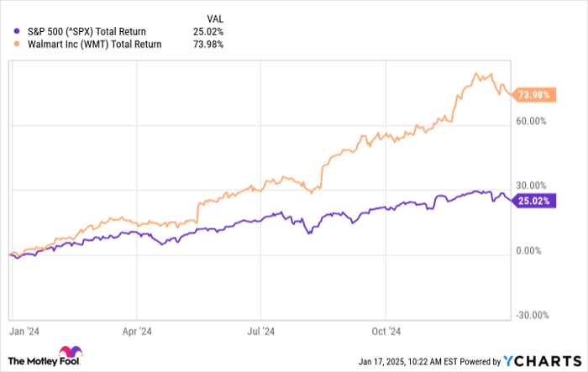Click the Oct '24 x-axis label

point(385,329)
